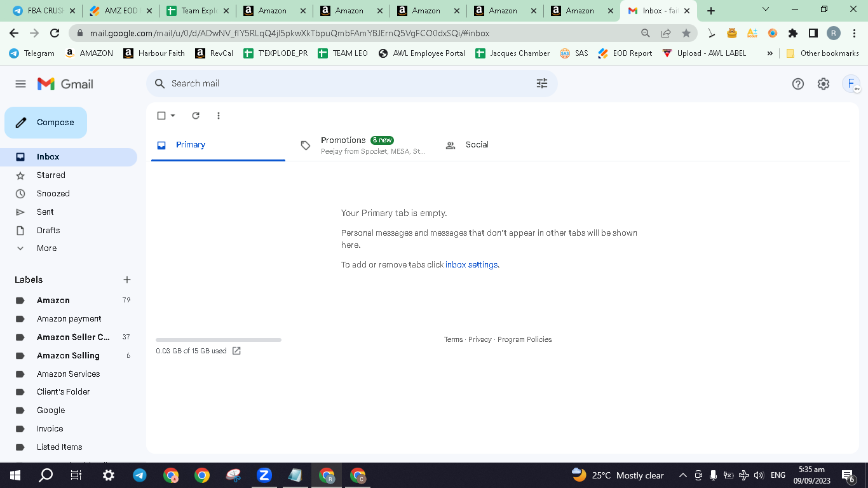Refresh the inbox

click(196, 116)
